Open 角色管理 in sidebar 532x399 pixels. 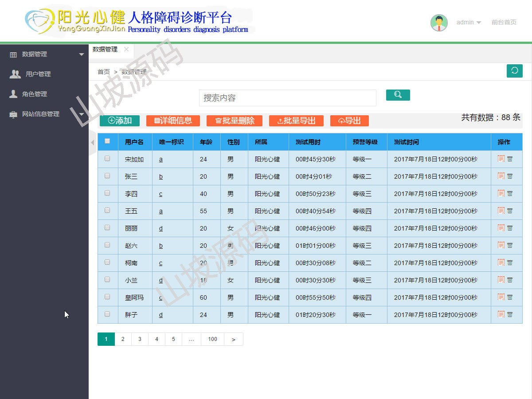coord(34,94)
